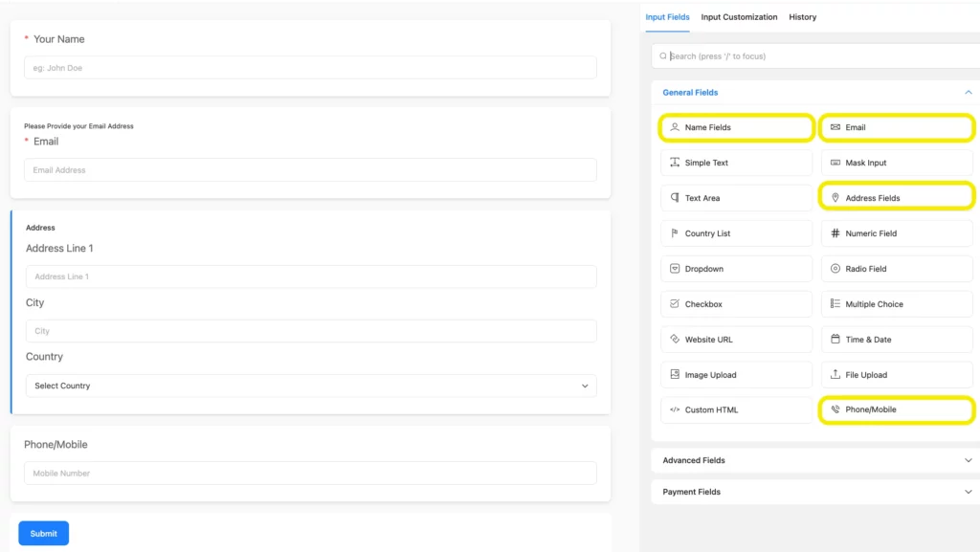Add a Radio Field
Image resolution: width=980 pixels, height=552 pixels.
pos(897,269)
